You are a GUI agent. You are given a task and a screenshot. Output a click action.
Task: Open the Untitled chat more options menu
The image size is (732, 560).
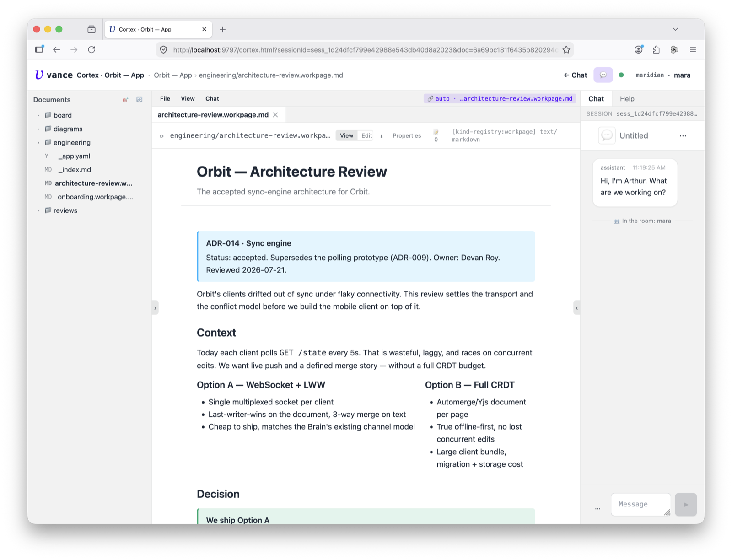683,136
